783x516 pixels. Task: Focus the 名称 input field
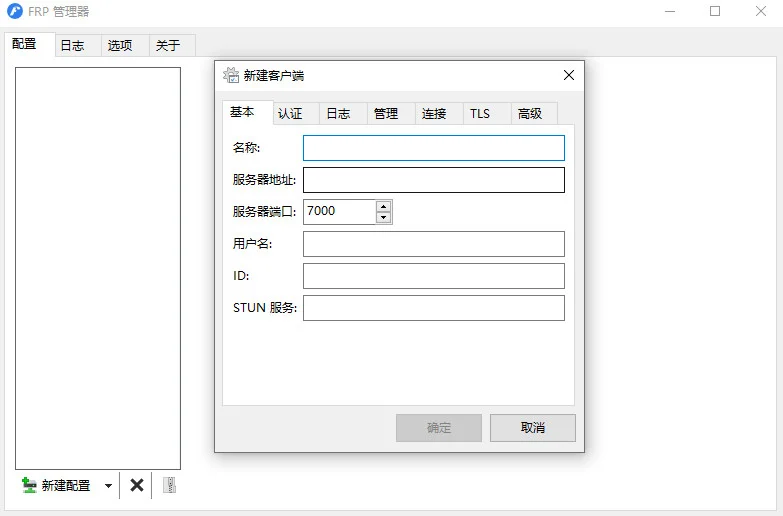[x=434, y=148]
